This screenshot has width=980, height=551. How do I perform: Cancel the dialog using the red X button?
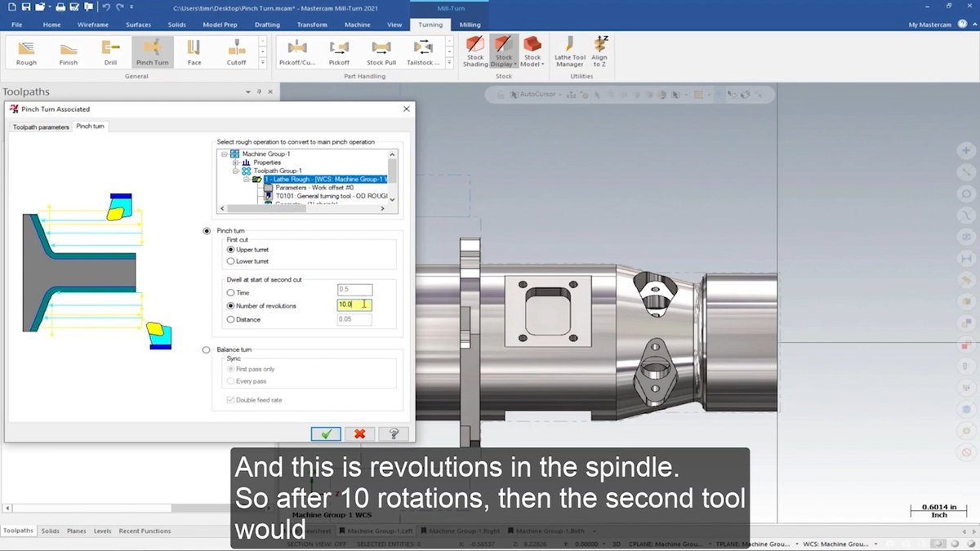(x=359, y=433)
